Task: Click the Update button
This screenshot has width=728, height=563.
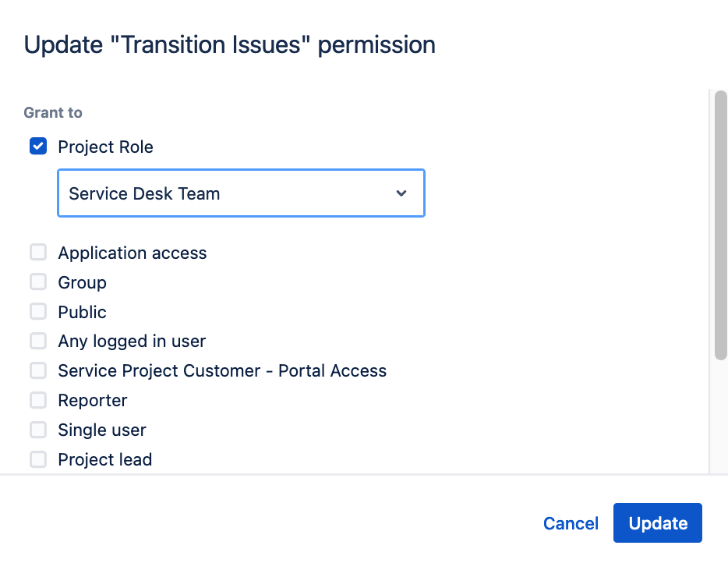Action: 657,522
